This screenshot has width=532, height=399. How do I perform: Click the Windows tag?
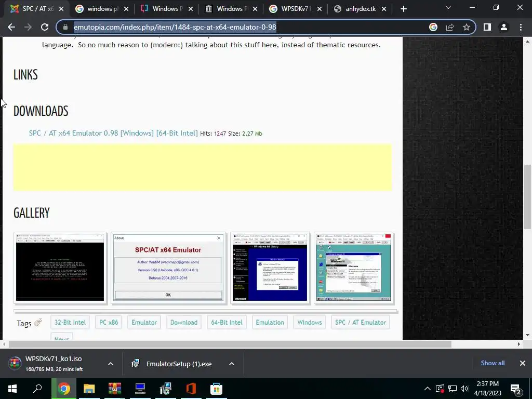click(x=310, y=322)
